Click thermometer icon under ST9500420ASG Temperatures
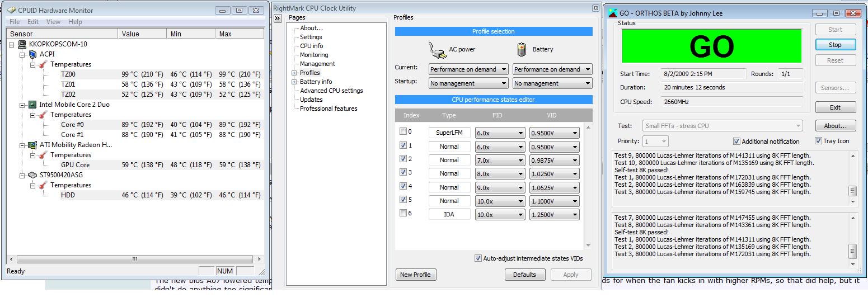Viewport: 868px width, 302px height. 43,185
